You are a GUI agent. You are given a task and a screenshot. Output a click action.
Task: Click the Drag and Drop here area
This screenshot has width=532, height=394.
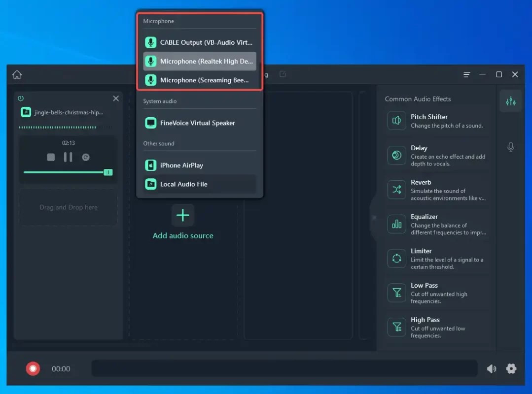pos(68,207)
